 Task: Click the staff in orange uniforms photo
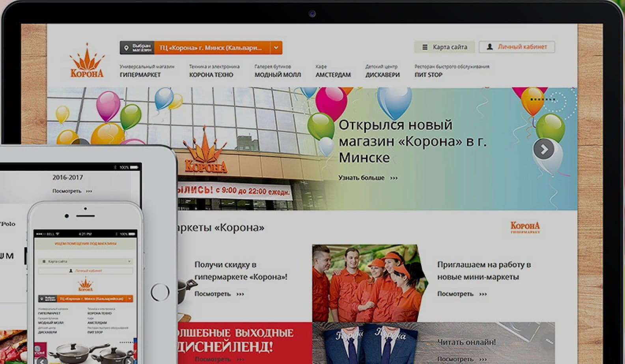click(x=370, y=283)
